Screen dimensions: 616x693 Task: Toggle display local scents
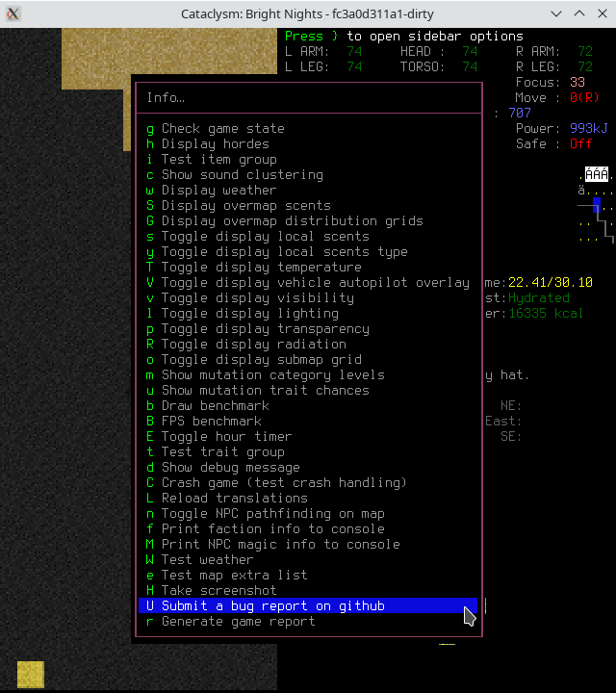[308, 237]
